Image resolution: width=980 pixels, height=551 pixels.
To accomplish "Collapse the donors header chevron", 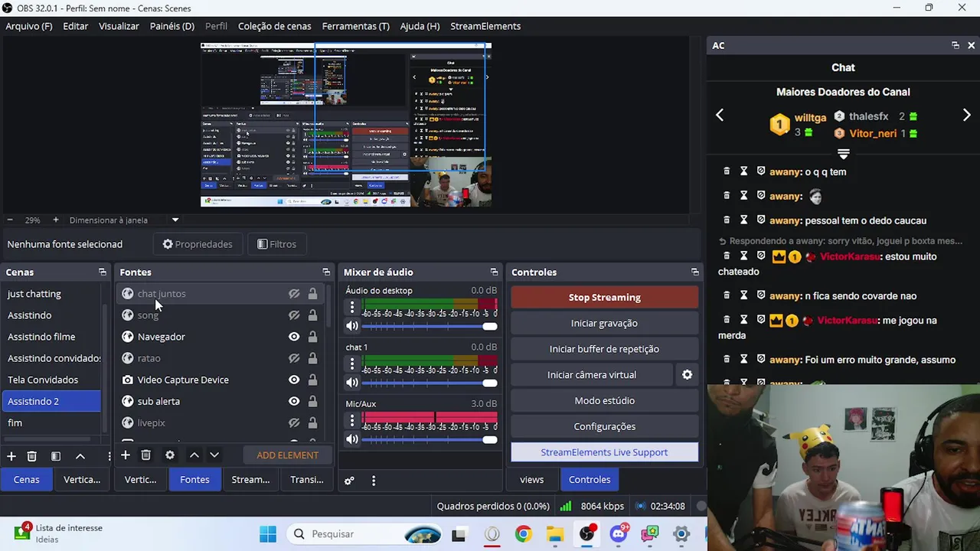I will click(x=843, y=154).
